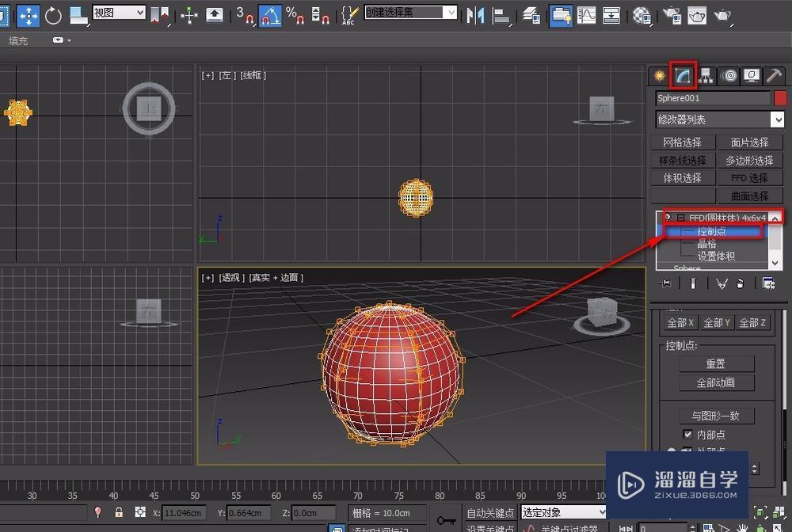The image size is (792, 532).
Task: Switch to the Create panel
Action: pos(659,75)
